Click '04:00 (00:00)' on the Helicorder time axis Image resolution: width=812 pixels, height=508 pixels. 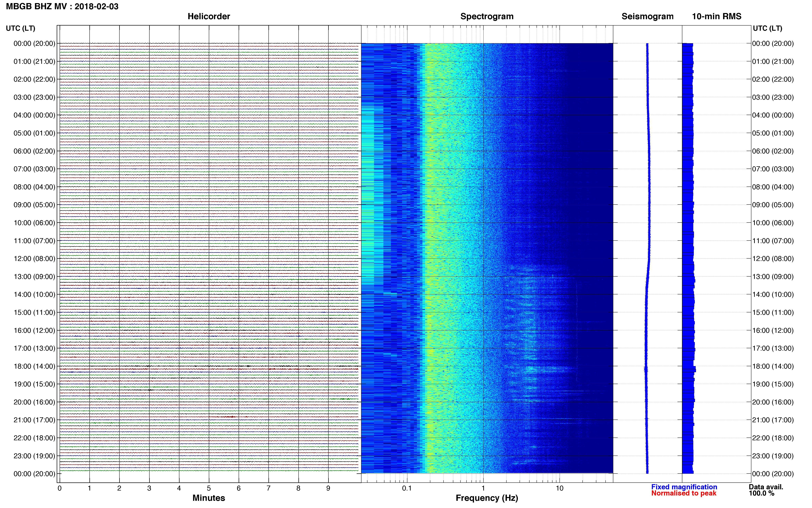click(x=34, y=115)
